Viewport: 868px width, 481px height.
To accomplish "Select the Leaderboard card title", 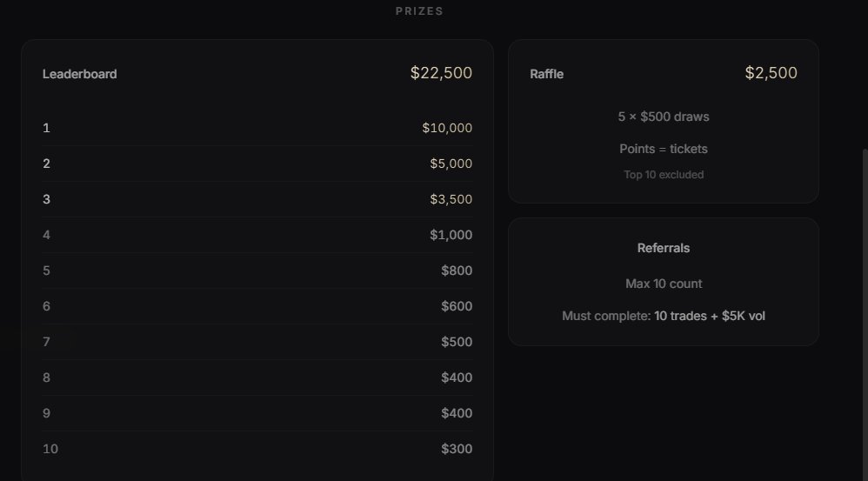I will (79, 74).
